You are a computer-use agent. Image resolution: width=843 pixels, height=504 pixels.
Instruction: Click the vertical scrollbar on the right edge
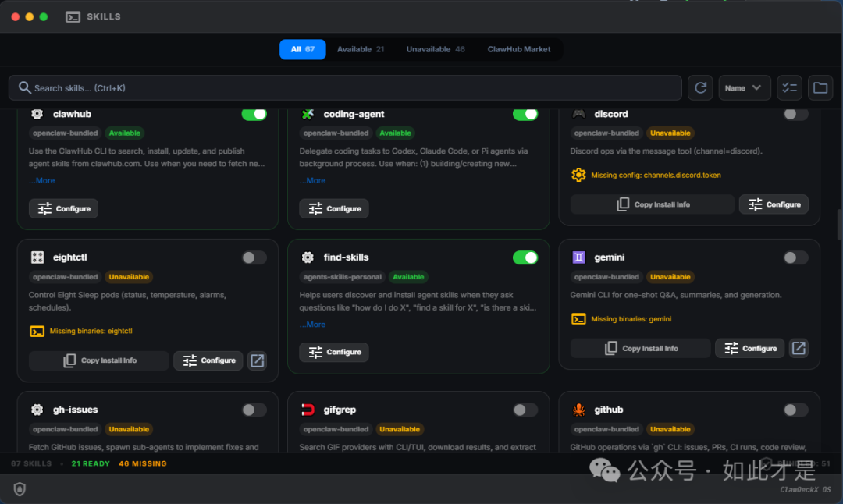click(839, 225)
